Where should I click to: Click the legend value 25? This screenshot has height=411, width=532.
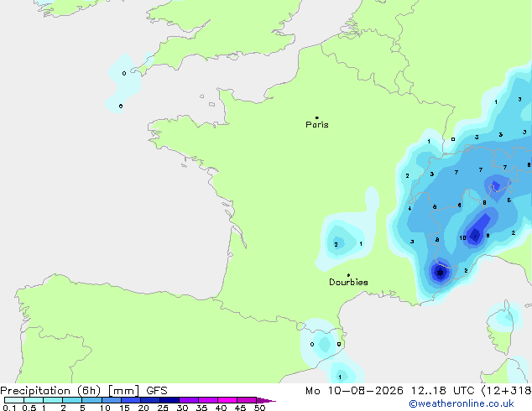tap(163, 408)
